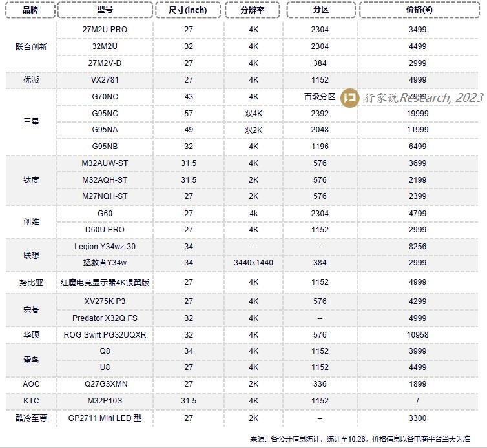Select the M32AUW-ST model cell
Screen dimensions: 487x448
point(105,163)
